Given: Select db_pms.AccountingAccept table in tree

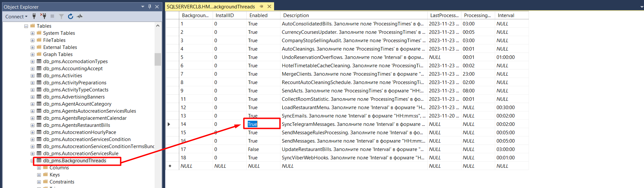Looking at the screenshot, I should 73,69.
